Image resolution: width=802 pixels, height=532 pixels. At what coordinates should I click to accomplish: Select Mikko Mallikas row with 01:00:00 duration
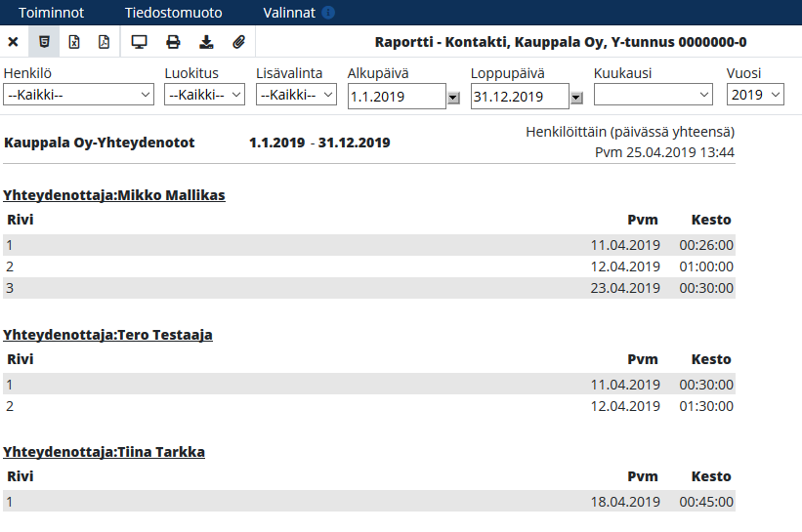pyautogui.click(x=369, y=266)
